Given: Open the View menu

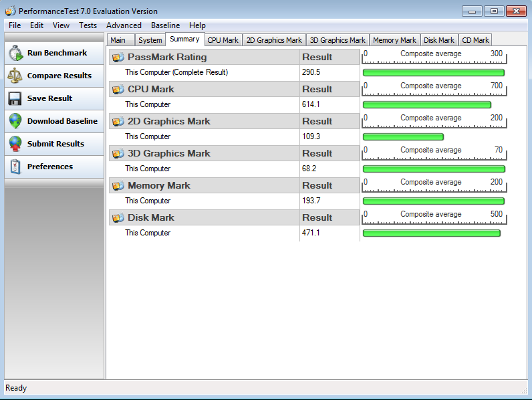Looking at the screenshot, I should (61, 25).
